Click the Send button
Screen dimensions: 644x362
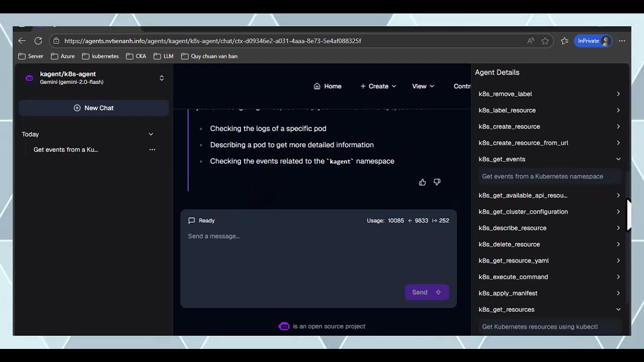pos(427,293)
